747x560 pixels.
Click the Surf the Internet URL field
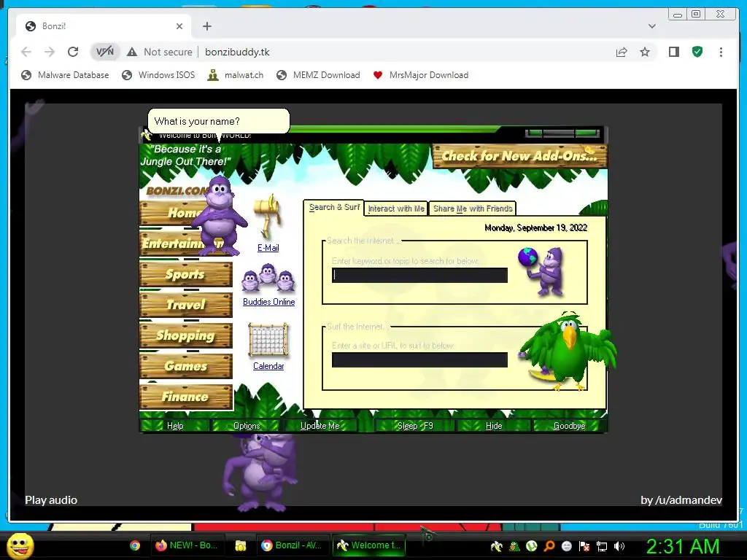click(x=419, y=360)
